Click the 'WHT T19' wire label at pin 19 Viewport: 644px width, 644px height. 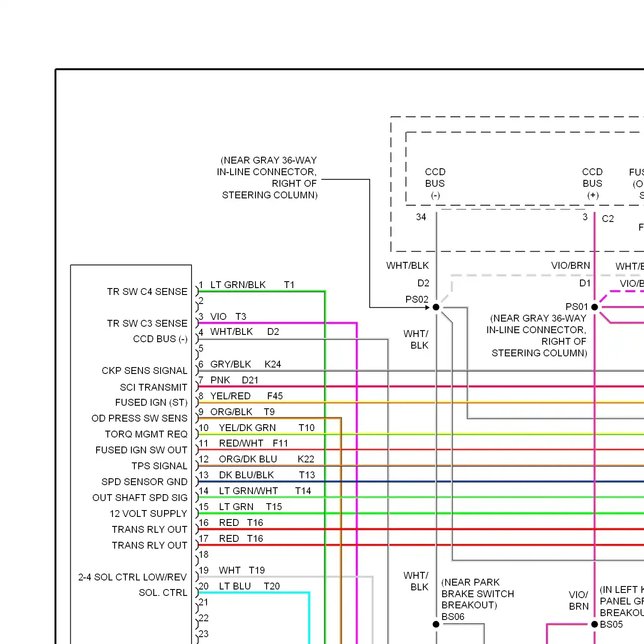point(242,570)
